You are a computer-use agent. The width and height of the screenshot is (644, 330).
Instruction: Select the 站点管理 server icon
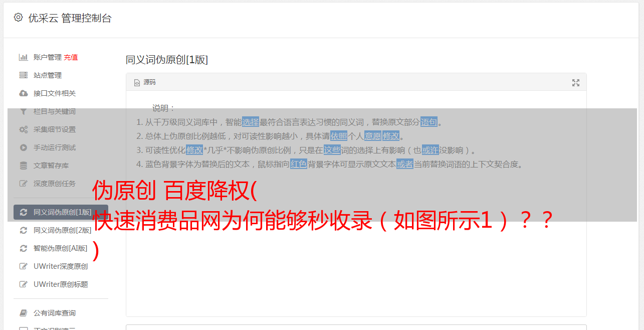point(23,75)
